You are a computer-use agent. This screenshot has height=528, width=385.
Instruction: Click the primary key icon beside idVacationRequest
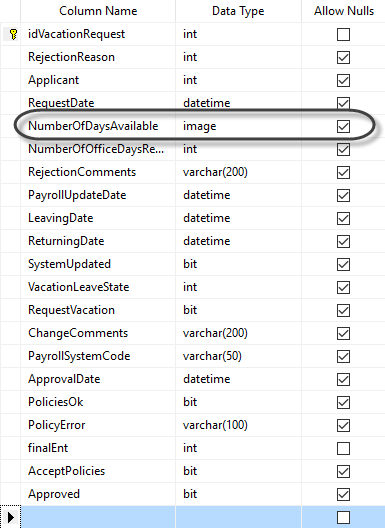pyautogui.click(x=13, y=34)
